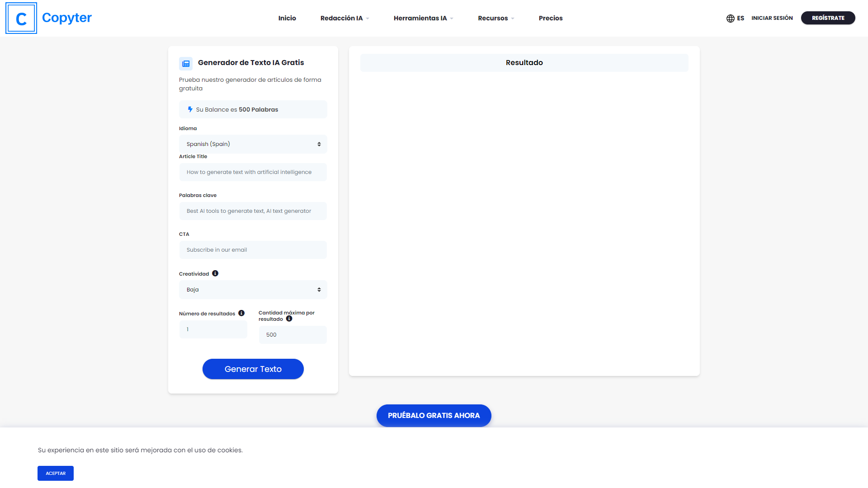Viewport: 868px width, 488px height.
Task: Click the Copyter logo icon
Action: tap(21, 18)
